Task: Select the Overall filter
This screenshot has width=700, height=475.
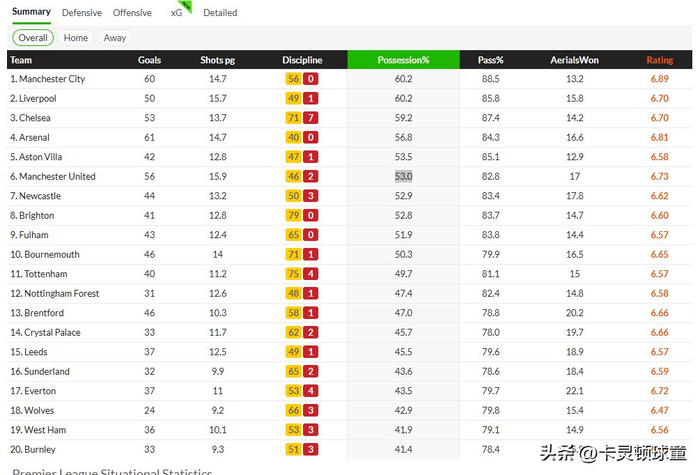Action: (33, 38)
